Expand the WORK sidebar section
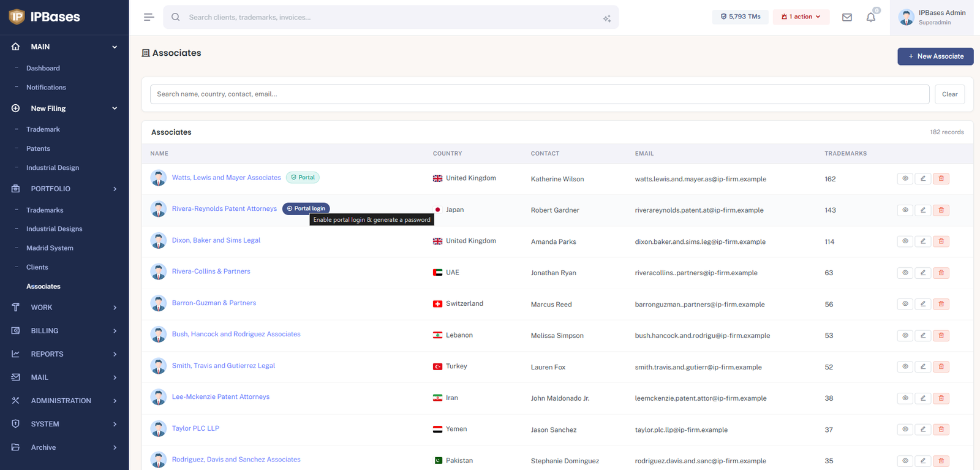 (x=64, y=308)
